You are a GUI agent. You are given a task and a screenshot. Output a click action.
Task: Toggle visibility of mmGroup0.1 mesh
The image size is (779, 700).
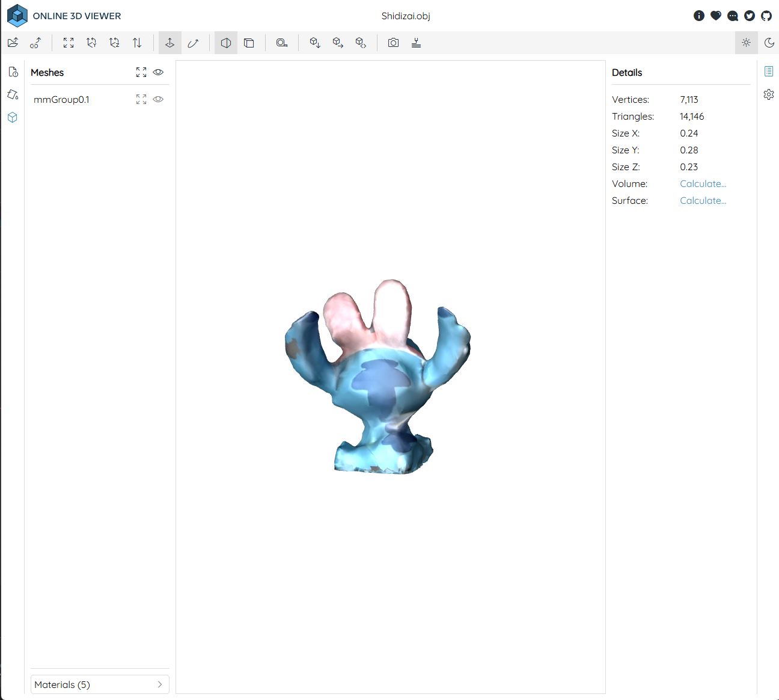click(158, 99)
